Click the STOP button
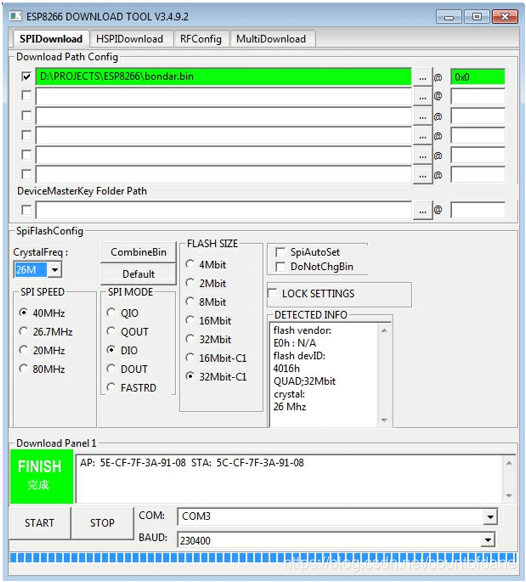This screenshot has width=526, height=582. [x=102, y=523]
